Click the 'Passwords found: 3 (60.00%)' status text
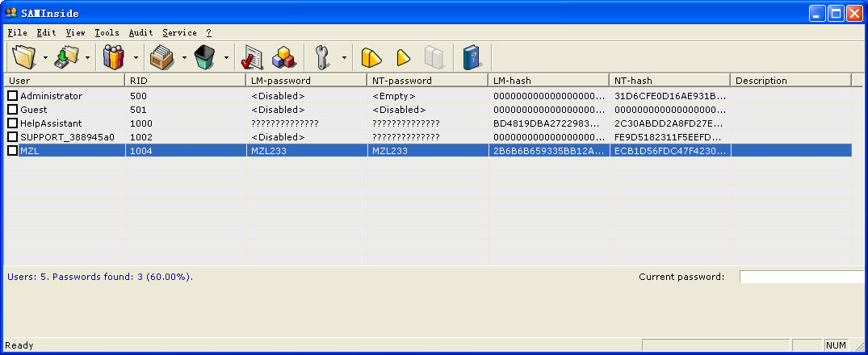Screen dimensions: 868x355 (x=123, y=277)
